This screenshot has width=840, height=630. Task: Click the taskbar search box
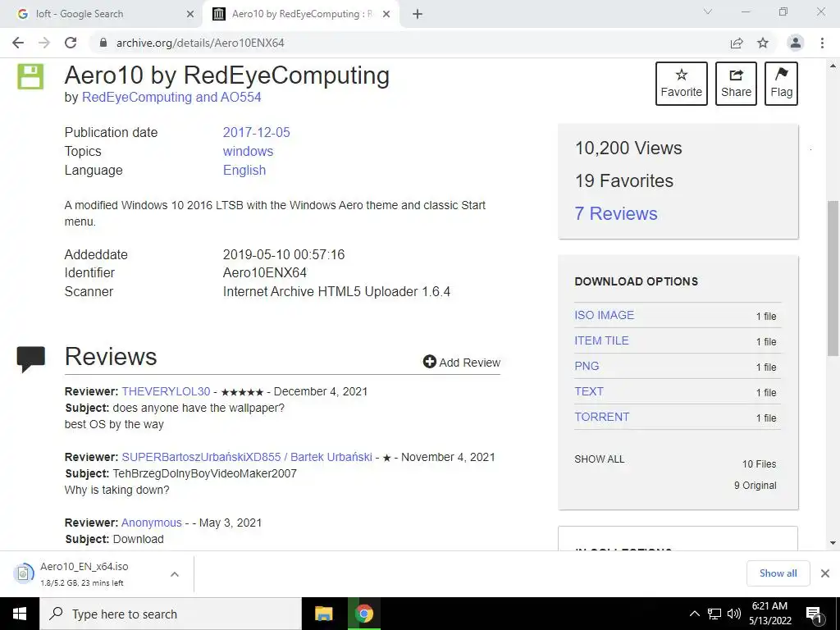pyautogui.click(x=171, y=614)
